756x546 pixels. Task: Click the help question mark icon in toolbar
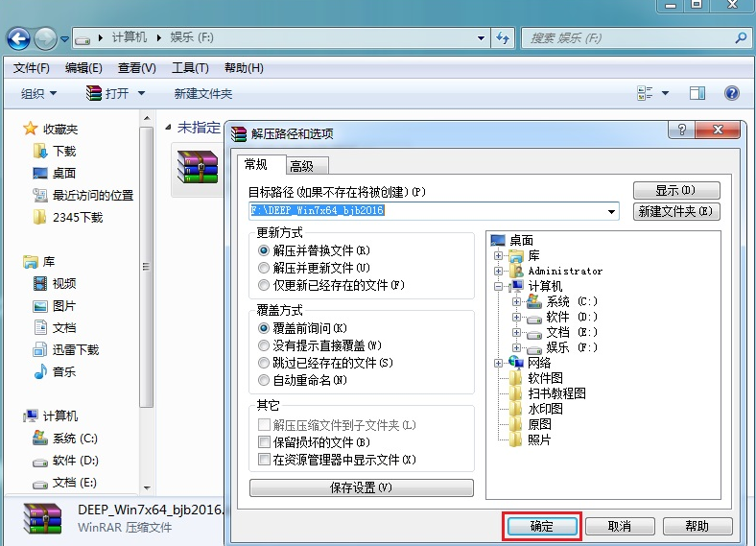pos(731,93)
